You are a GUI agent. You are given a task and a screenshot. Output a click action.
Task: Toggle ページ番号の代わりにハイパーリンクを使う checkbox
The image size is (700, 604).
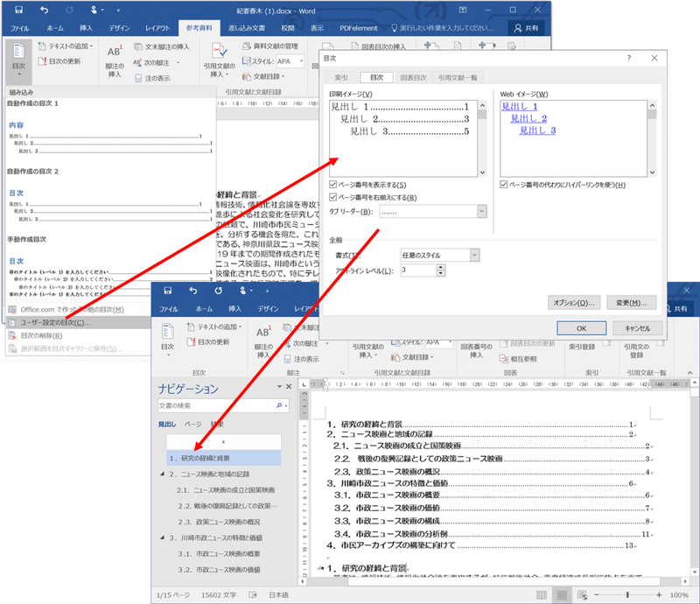point(504,184)
